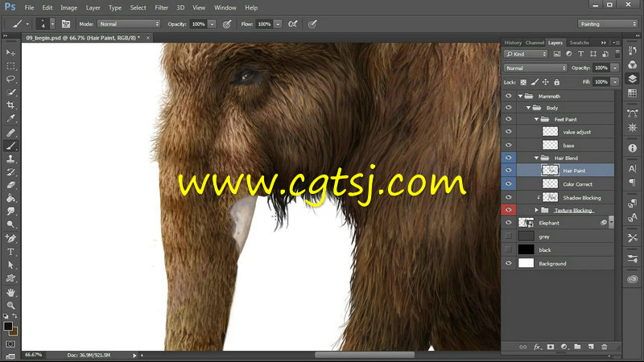644x362 pixels.
Task: Select the Path Selection tool
Action: [10, 265]
